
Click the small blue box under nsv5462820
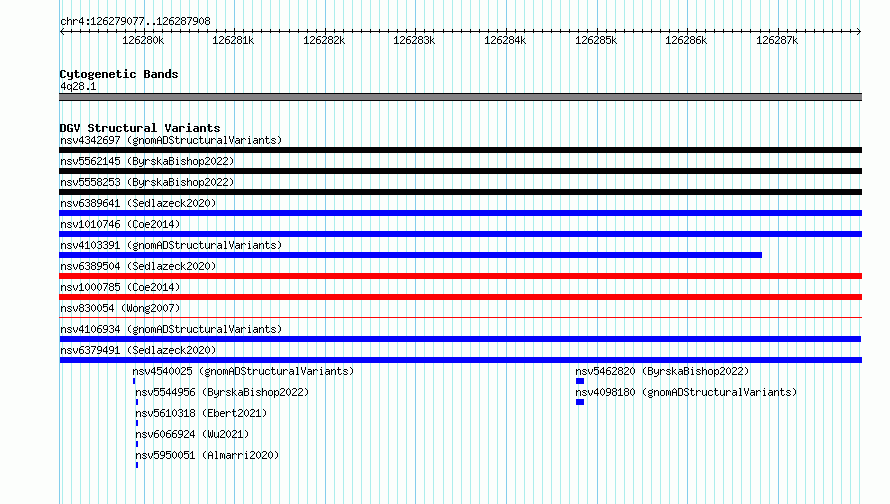(580, 381)
